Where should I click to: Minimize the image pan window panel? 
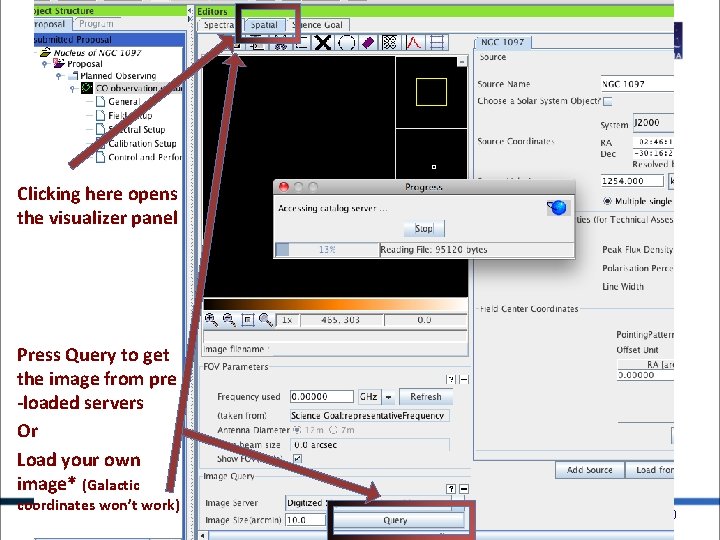[x=461, y=62]
